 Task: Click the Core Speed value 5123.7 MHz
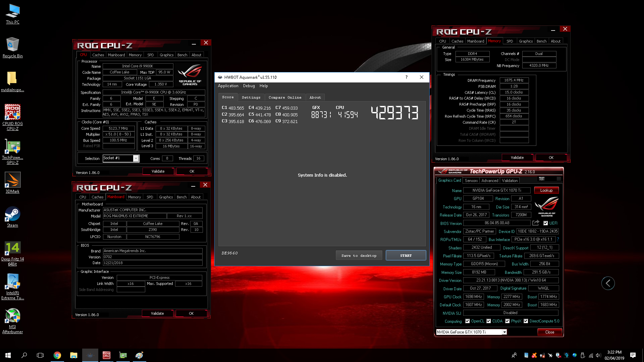pos(118,128)
